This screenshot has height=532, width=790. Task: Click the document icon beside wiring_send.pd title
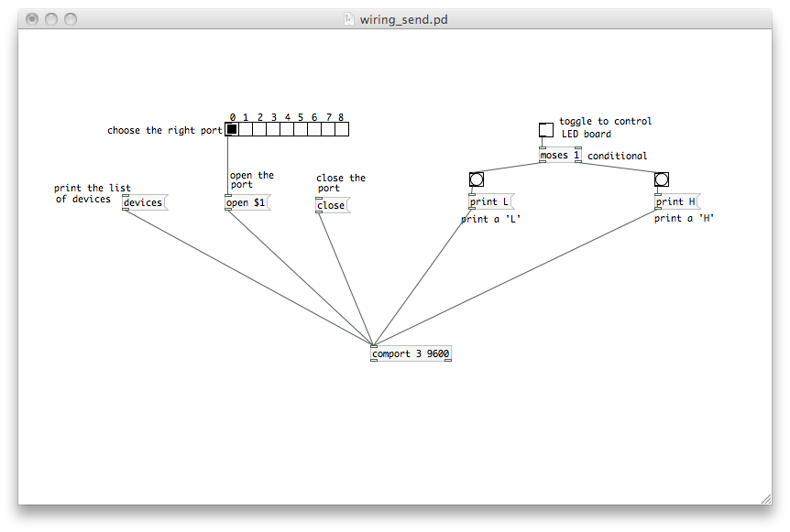348,19
